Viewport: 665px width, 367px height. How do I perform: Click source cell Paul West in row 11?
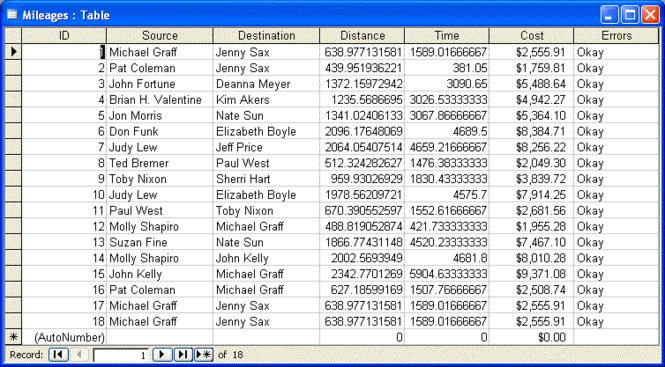159,211
